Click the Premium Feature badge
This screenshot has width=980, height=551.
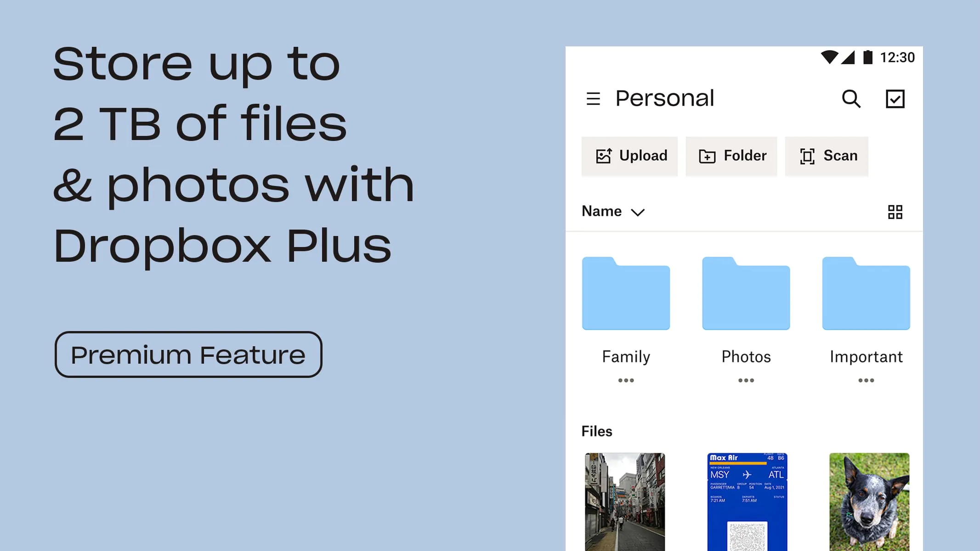(188, 354)
